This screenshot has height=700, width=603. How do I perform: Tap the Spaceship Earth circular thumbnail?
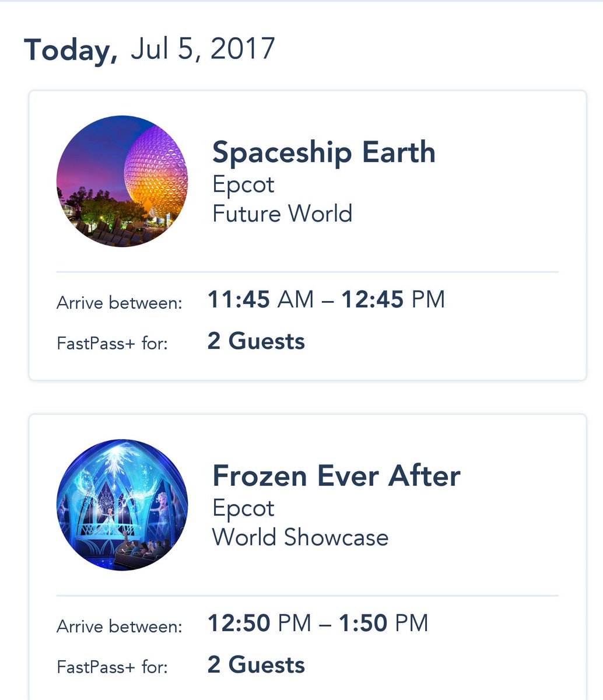(x=122, y=181)
